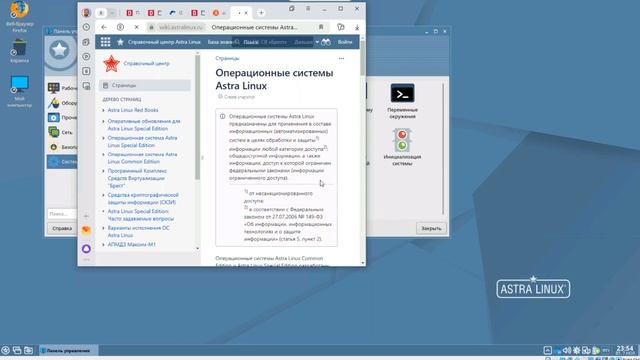640x360 pixels.
Task: Open the window switcher icon on taskbar
Action: pos(17,350)
